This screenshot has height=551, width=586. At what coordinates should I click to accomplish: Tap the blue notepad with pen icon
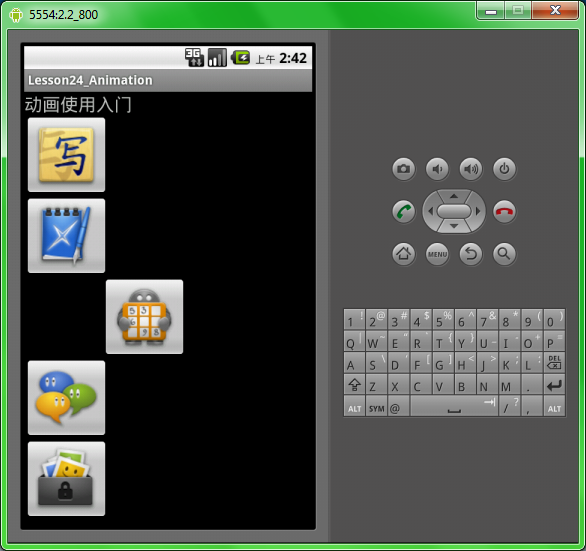(x=67, y=236)
